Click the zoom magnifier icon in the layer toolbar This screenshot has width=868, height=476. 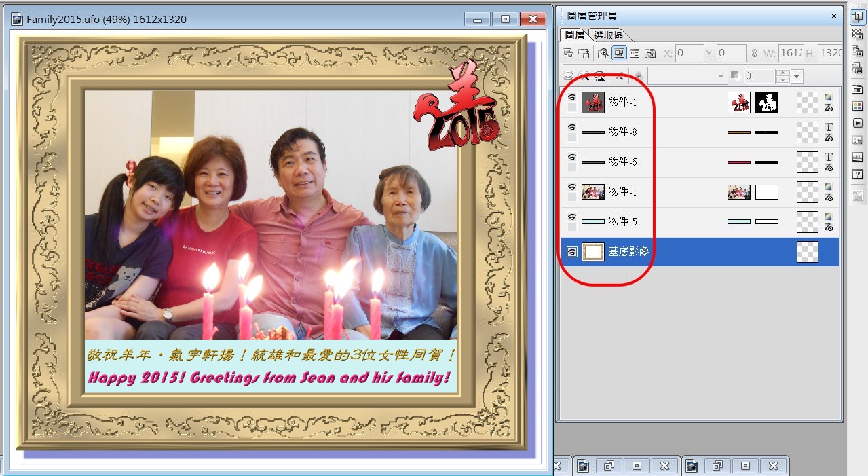point(603,54)
